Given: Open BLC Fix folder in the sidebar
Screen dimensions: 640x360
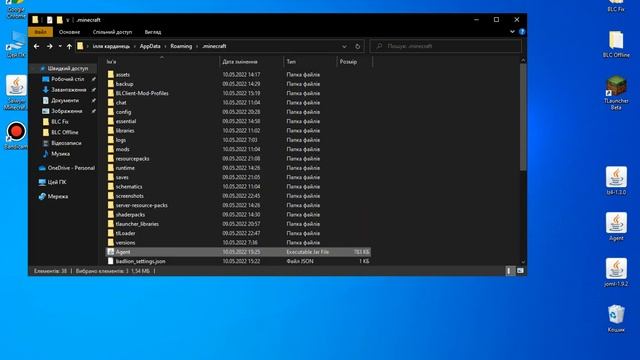Looking at the screenshot, I should (60, 122).
